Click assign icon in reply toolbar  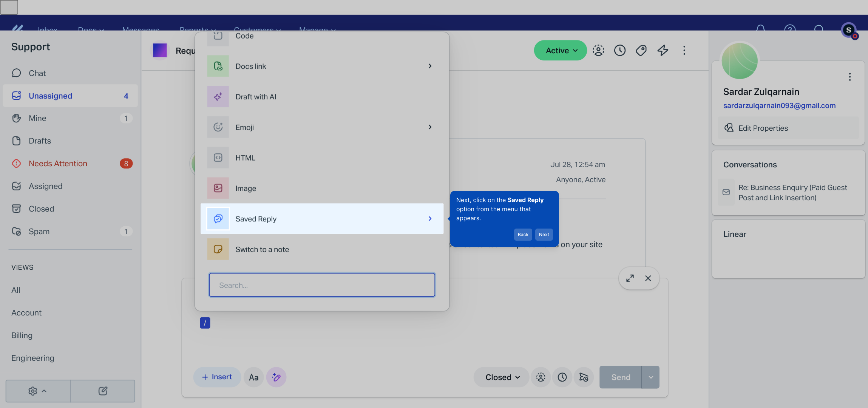[x=541, y=377]
